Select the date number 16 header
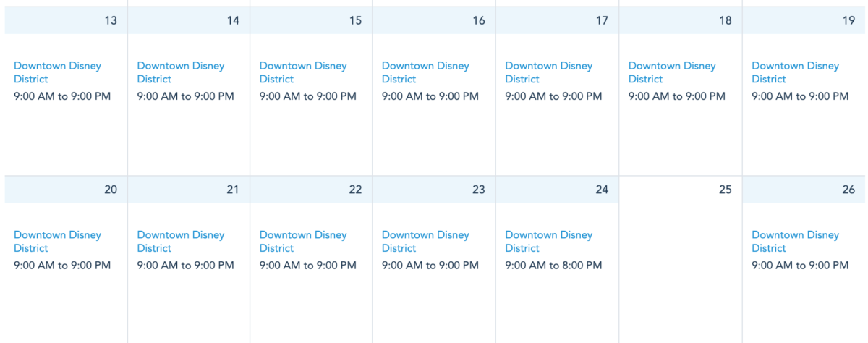The image size is (868, 343). tap(479, 20)
